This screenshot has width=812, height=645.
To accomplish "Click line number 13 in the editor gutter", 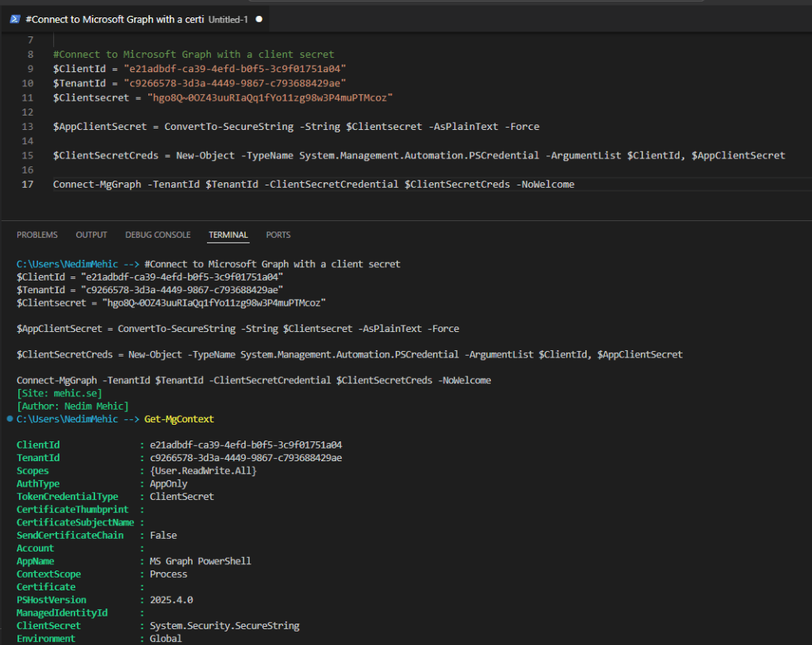I will (x=28, y=127).
